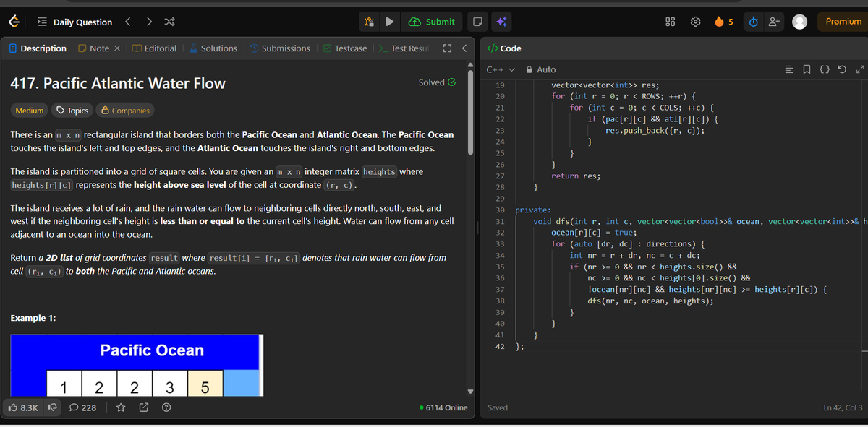Open the C++ language dropdown

coord(500,69)
